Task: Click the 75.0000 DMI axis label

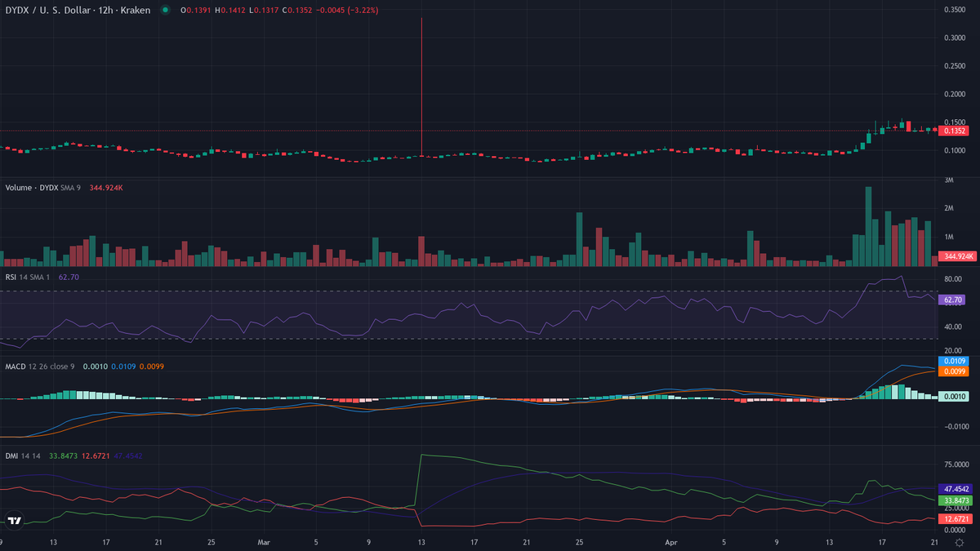Action: pyautogui.click(x=955, y=464)
